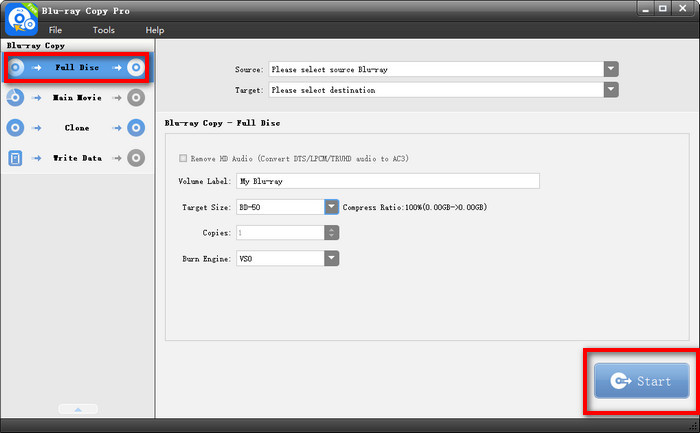Image resolution: width=700 pixels, height=433 pixels.
Task: Click the Full Disc source disc icon
Action: pyautogui.click(x=16, y=68)
